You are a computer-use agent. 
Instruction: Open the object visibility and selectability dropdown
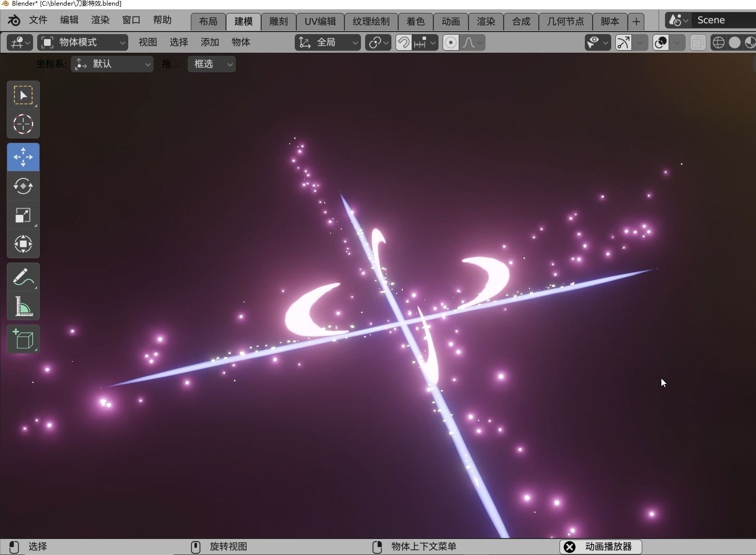pyautogui.click(x=597, y=42)
